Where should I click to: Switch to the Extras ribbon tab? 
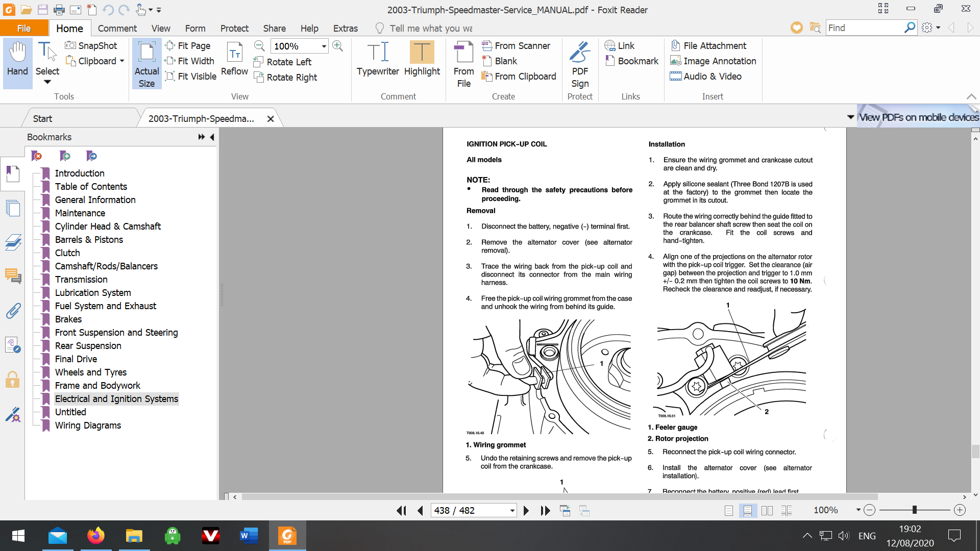346,28
